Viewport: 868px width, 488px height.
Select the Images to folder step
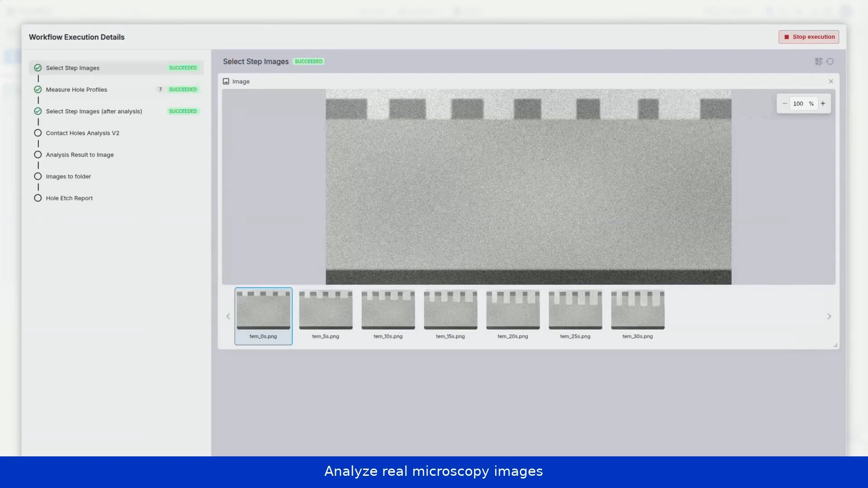pos(116,176)
